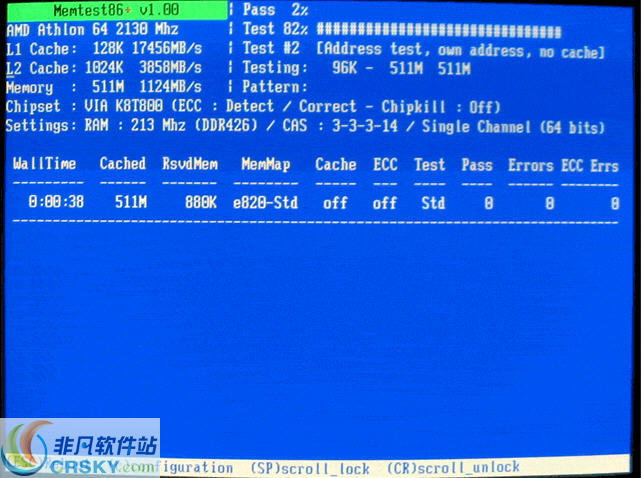Click the MemMap value e820-Std

[x=265, y=203]
